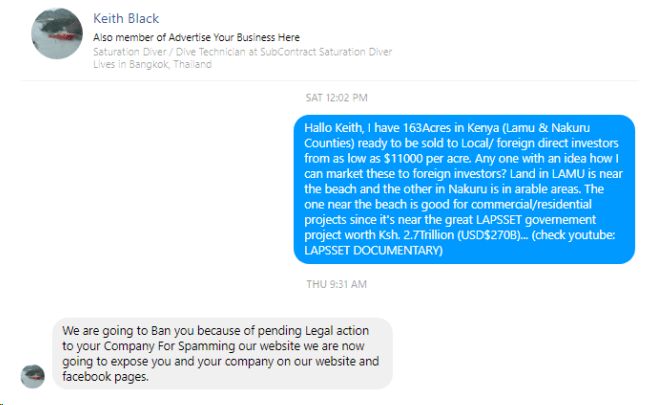Click the THU 9:31 AM timestamp

(336, 284)
